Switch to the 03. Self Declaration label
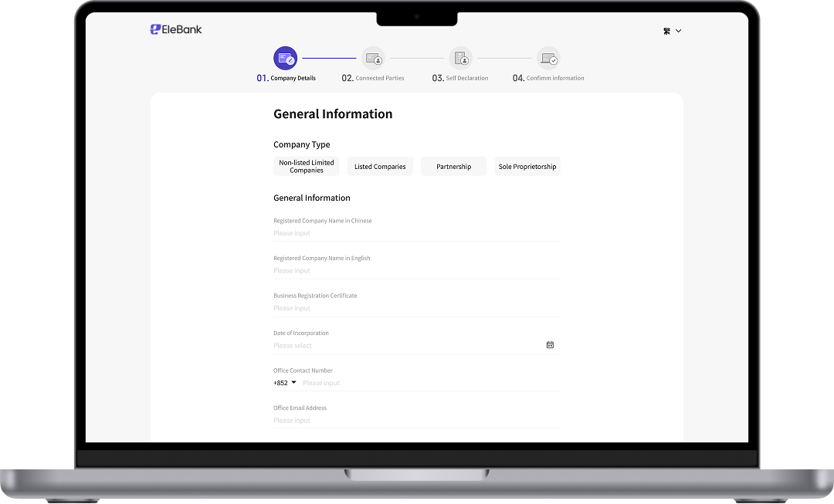The height and width of the screenshot is (504, 834). (x=460, y=79)
